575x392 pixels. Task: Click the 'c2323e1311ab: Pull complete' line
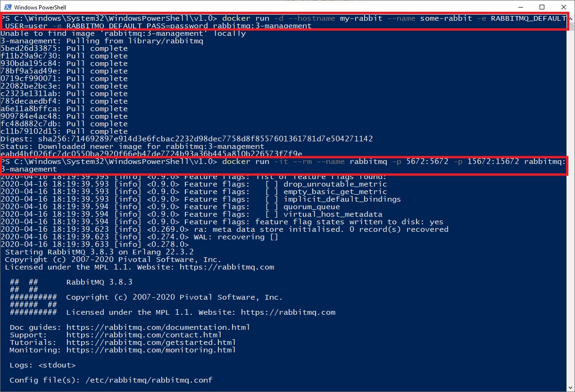coord(64,94)
